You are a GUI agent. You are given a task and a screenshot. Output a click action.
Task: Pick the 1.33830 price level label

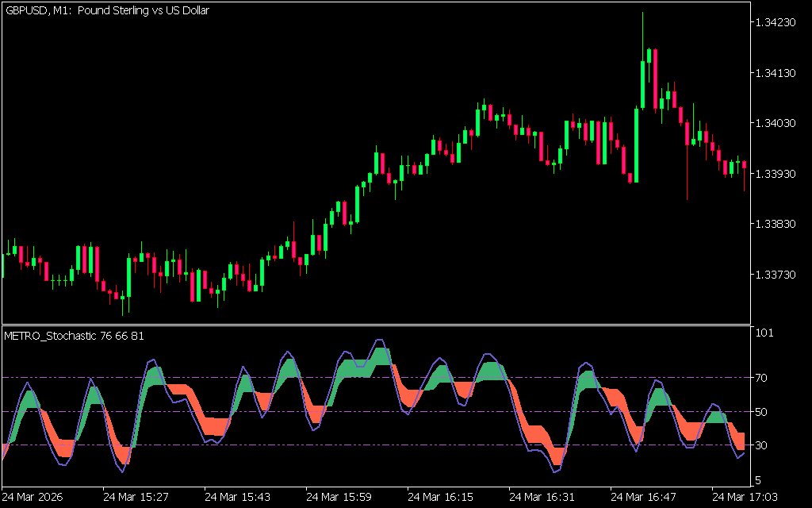(x=775, y=224)
